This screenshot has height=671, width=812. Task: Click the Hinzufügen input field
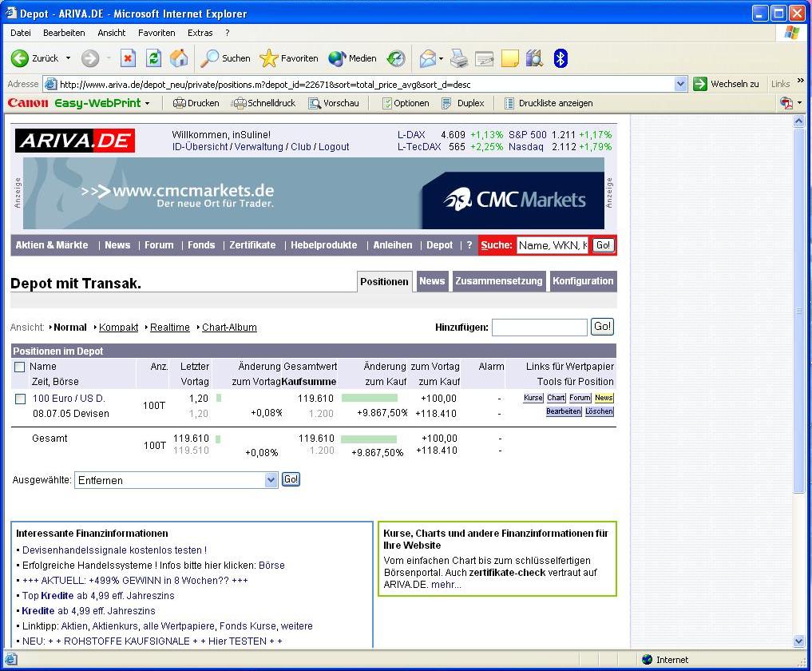540,328
